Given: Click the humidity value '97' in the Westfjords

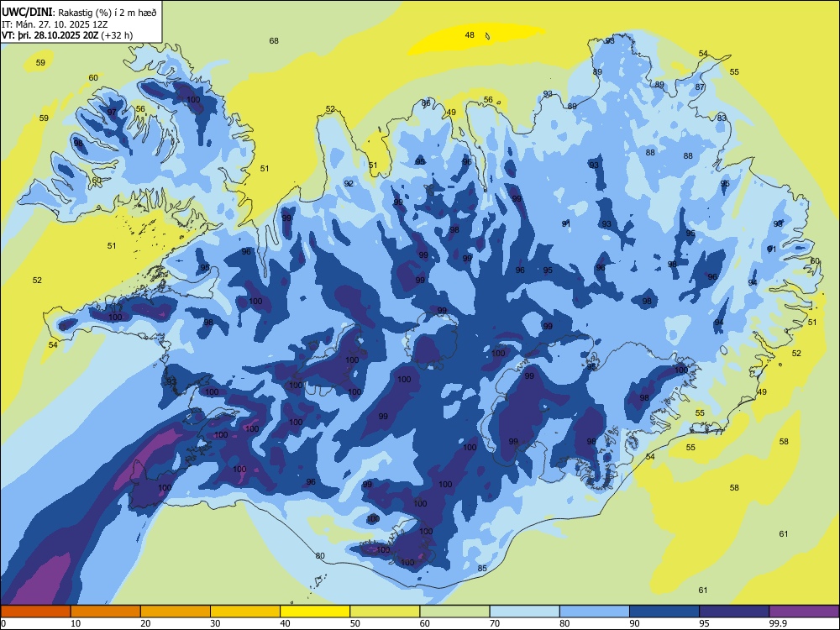Looking at the screenshot, I should [x=112, y=112].
